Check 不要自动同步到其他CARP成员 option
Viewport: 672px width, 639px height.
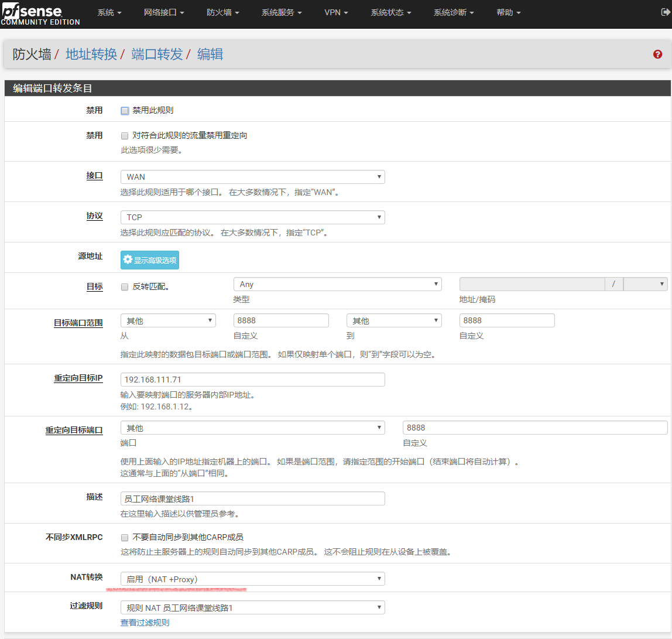click(125, 537)
